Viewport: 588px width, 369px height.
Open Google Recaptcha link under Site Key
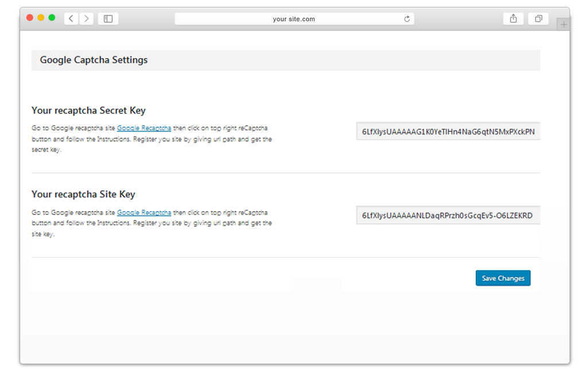144,212
